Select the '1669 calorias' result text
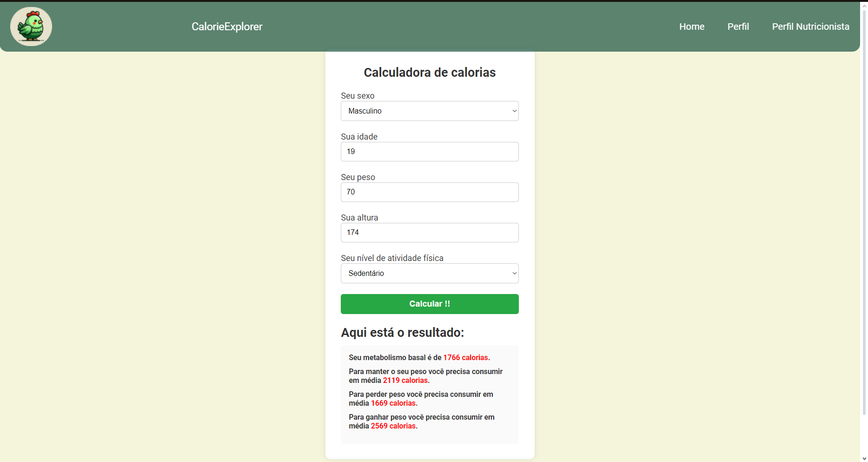The height and width of the screenshot is (462, 868). 393,403
